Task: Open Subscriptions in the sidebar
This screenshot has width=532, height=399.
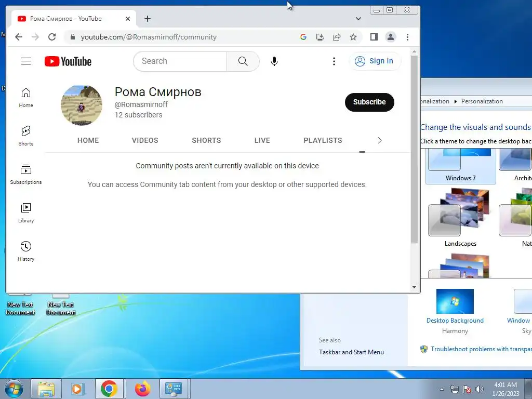Action: click(26, 175)
